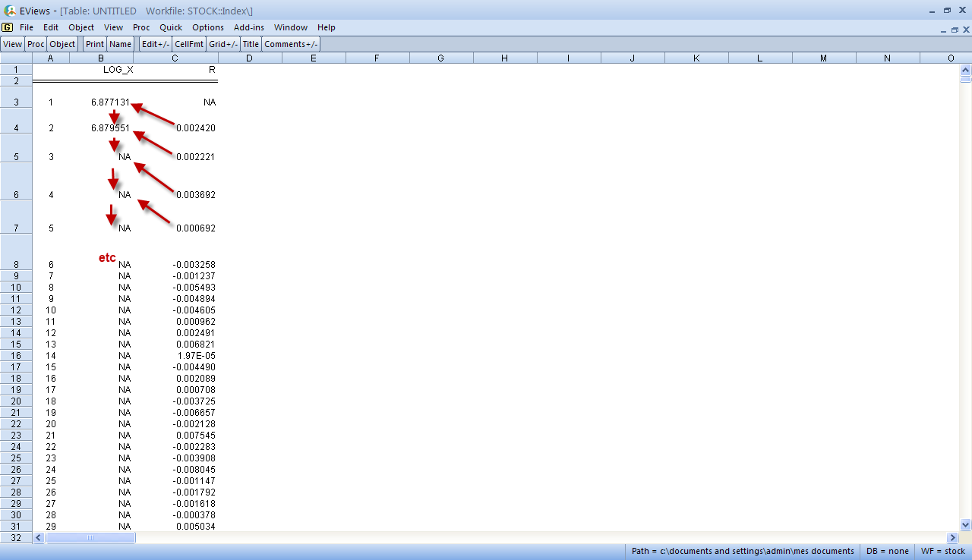Image resolution: width=972 pixels, height=560 pixels.
Task: Open the File menu
Action: click(x=27, y=27)
